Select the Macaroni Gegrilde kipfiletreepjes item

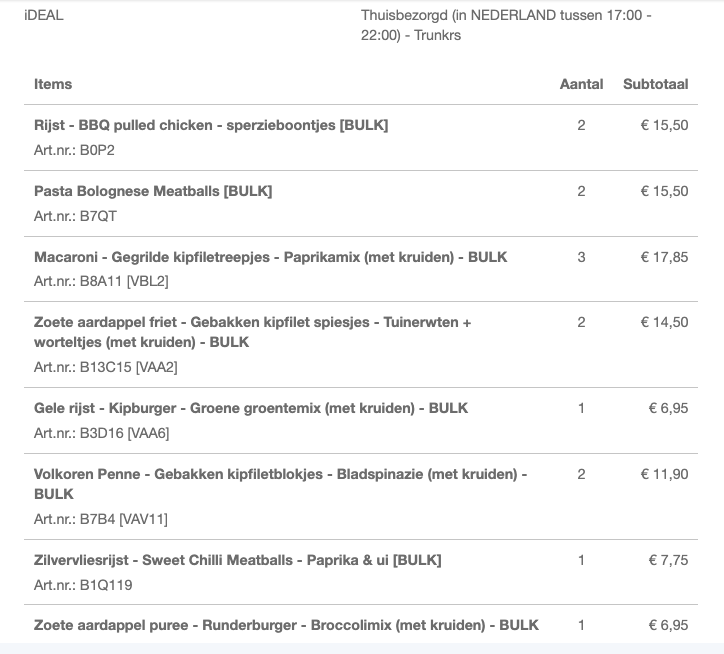pyautogui.click(x=270, y=257)
